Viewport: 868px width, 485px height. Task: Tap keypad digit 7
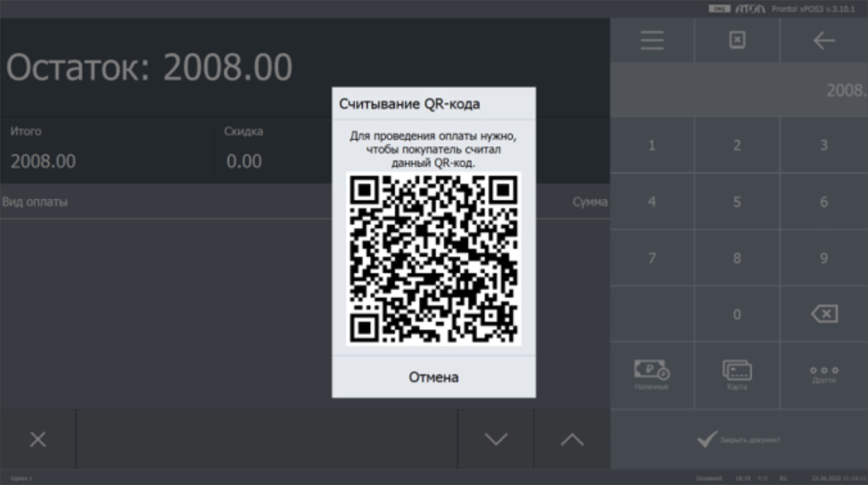click(652, 258)
